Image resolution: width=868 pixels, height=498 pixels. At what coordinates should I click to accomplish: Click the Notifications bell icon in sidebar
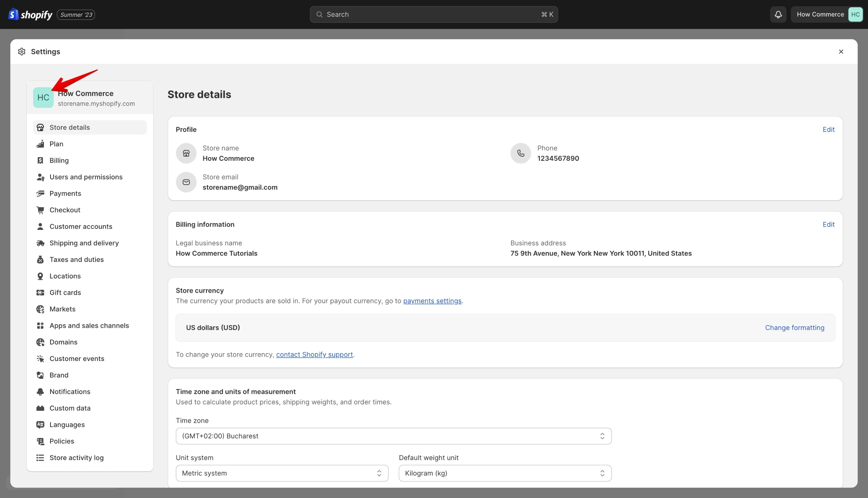40,392
